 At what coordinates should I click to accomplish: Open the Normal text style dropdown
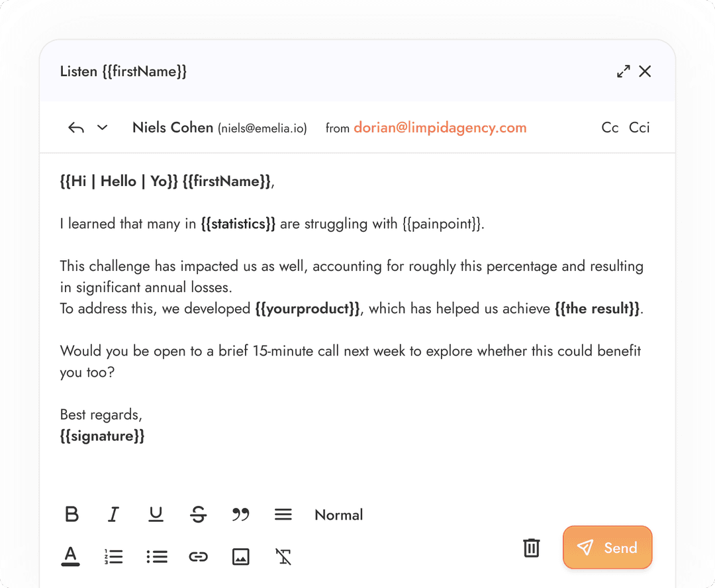click(x=338, y=515)
